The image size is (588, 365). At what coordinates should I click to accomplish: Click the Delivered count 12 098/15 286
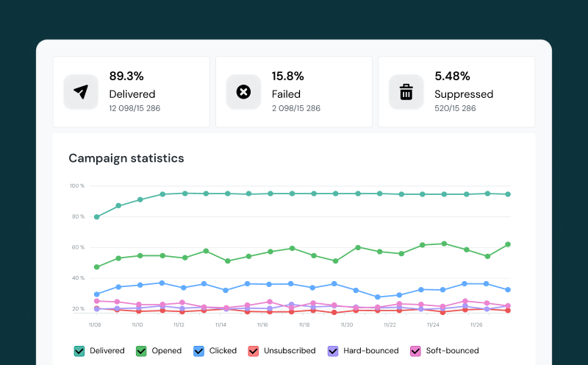pos(135,108)
